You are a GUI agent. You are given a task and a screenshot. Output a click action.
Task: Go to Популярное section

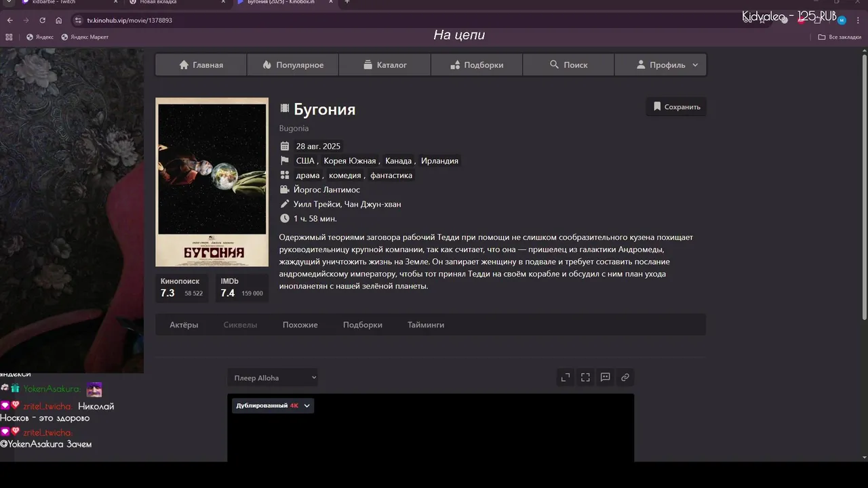tap(293, 65)
